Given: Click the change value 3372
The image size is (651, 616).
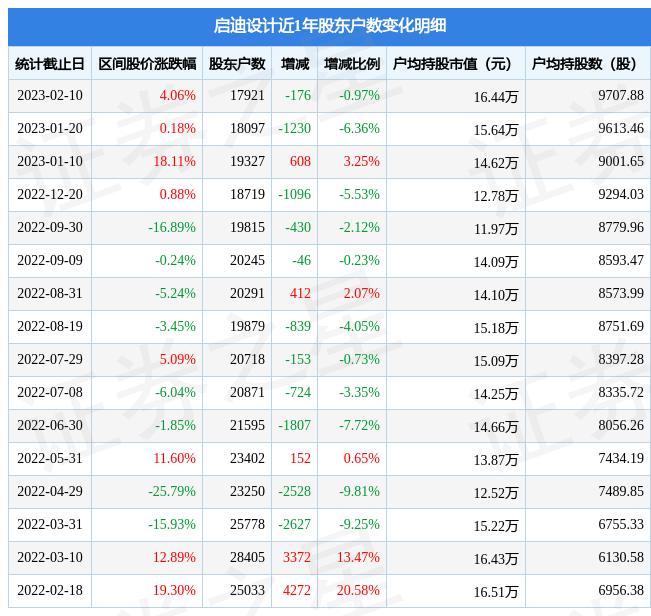Looking at the screenshot, I should (x=297, y=557).
